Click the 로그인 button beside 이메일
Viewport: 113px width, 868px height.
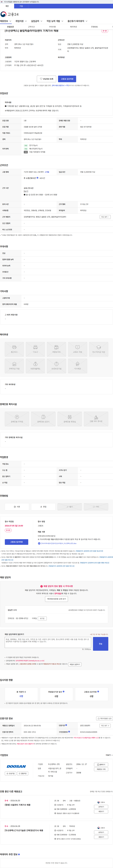click(x=42, y=618)
